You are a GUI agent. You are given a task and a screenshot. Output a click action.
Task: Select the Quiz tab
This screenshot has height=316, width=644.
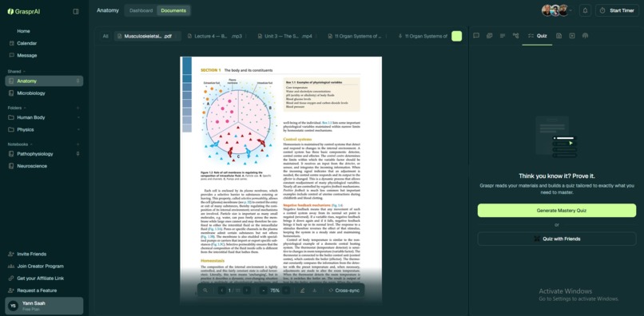(537, 36)
